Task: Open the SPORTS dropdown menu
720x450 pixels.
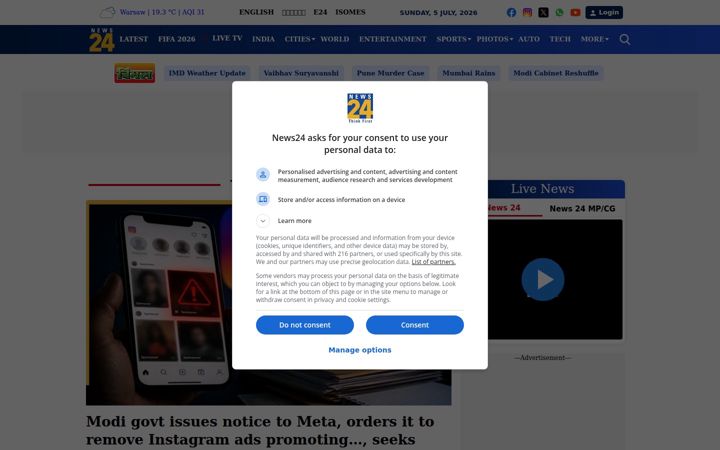Action: (x=453, y=39)
